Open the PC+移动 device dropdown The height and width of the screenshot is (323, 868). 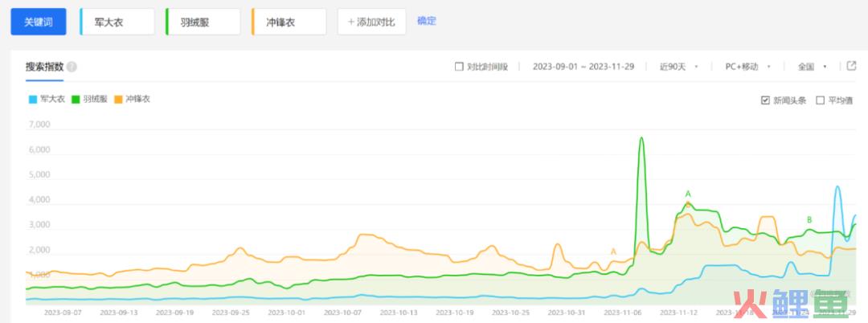(x=747, y=67)
